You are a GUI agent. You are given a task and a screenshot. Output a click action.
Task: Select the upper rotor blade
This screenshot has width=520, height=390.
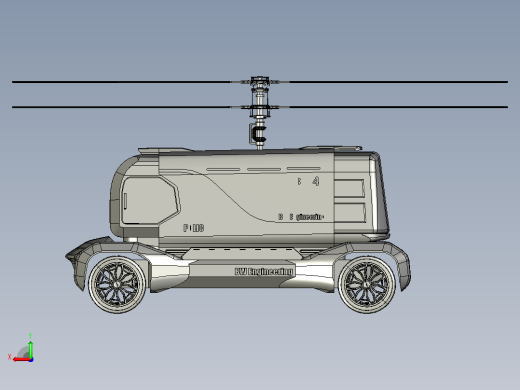pyautogui.click(x=260, y=82)
